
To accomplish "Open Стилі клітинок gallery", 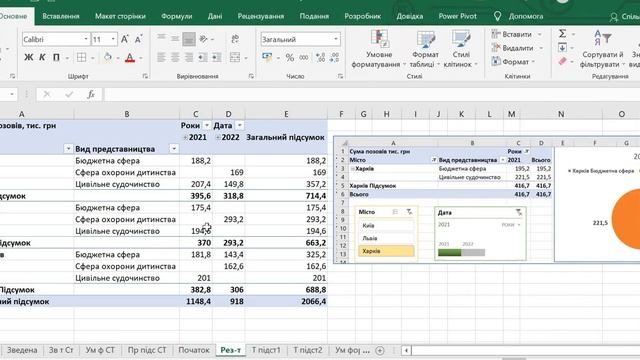I will [x=460, y=49].
